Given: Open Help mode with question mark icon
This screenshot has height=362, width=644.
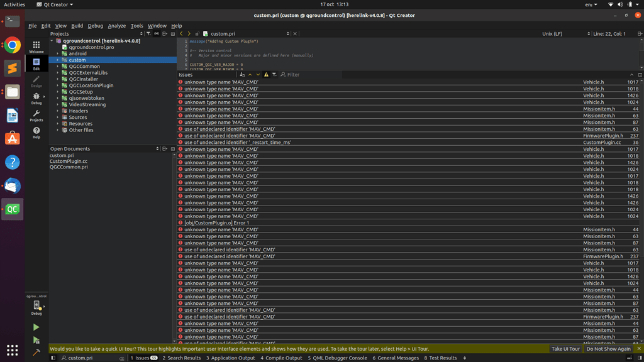Looking at the screenshot, I should [36, 133].
